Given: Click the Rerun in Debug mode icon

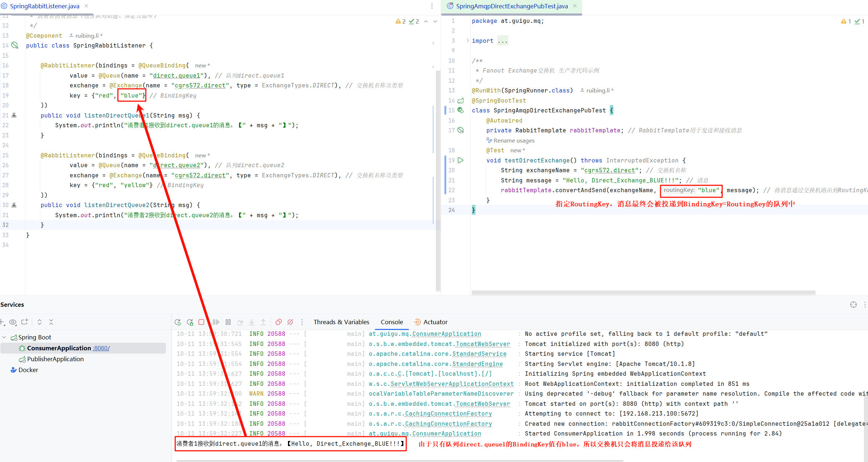Looking at the screenshot, I should coord(190,322).
